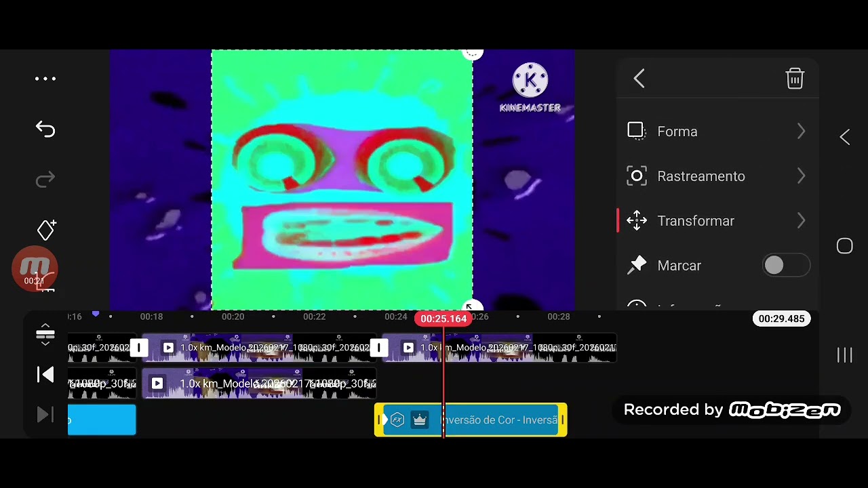This screenshot has width=868, height=488.
Task: Add a keyframe with diamond icon
Action: 46,230
